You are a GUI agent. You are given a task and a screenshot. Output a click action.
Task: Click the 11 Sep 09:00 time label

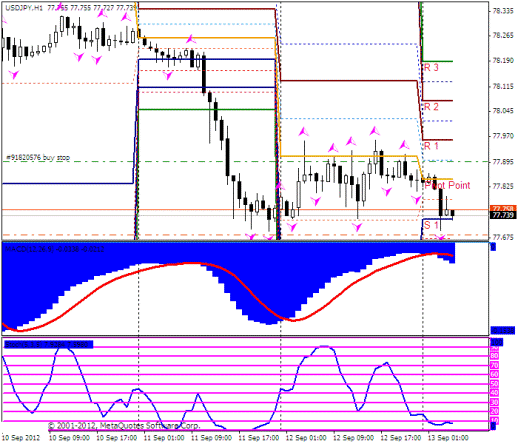pos(211,438)
